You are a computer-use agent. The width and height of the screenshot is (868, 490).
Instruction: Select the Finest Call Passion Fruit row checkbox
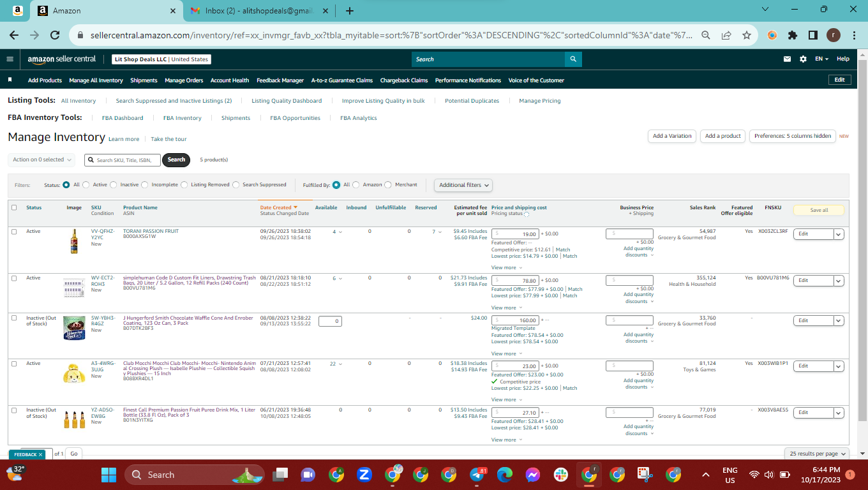click(14, 410)
